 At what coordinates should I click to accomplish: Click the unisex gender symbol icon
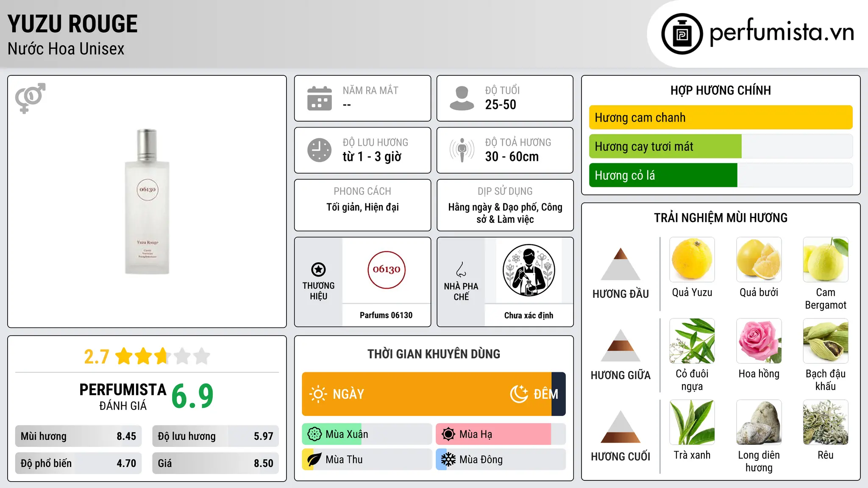coord(30,98)
